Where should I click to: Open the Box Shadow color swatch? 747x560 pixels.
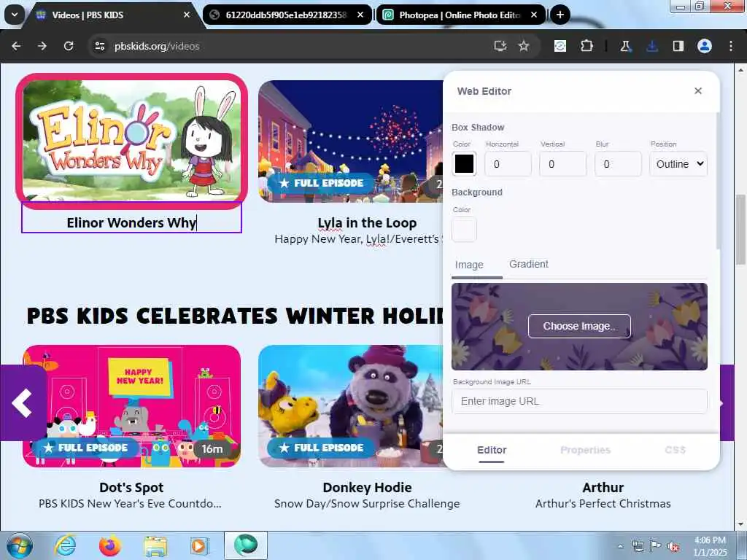pyautogui.click(x=464, y=164)
